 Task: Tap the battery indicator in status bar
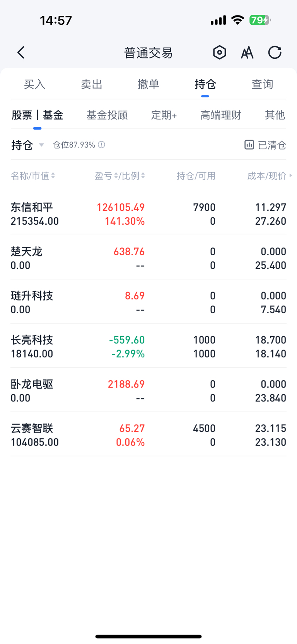(260, 20)
